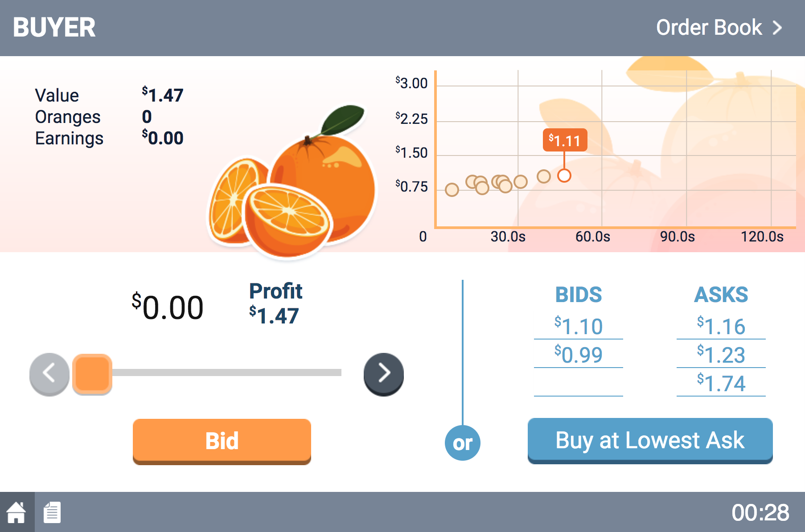The width and height of the screenshot is (805, 532).
Task: Click the round 'or' badge
Action: tap(463, 443)
